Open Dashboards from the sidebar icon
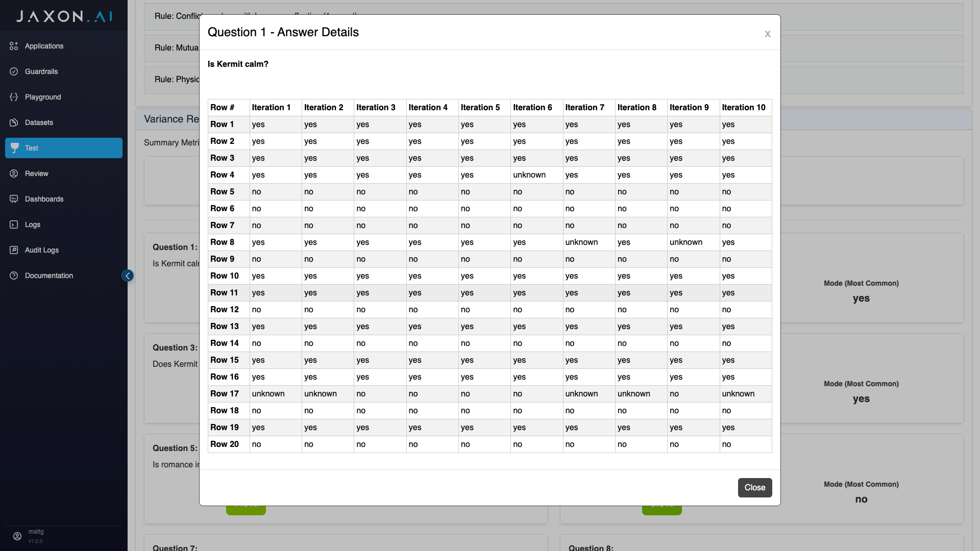The image size is (980, 551). pos(14,199)
